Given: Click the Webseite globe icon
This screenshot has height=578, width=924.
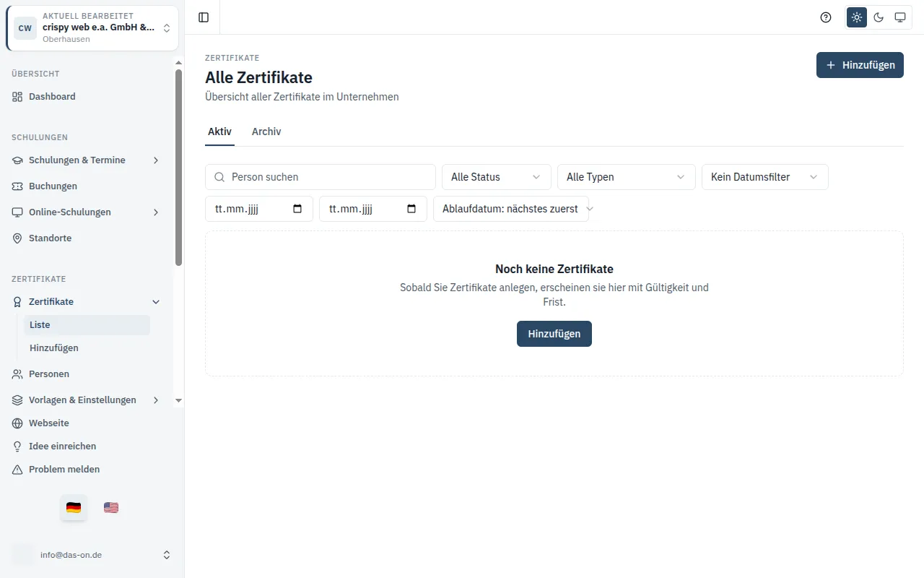Looking at the screenshot, I should pyautogui.click(x=17, y=423).
